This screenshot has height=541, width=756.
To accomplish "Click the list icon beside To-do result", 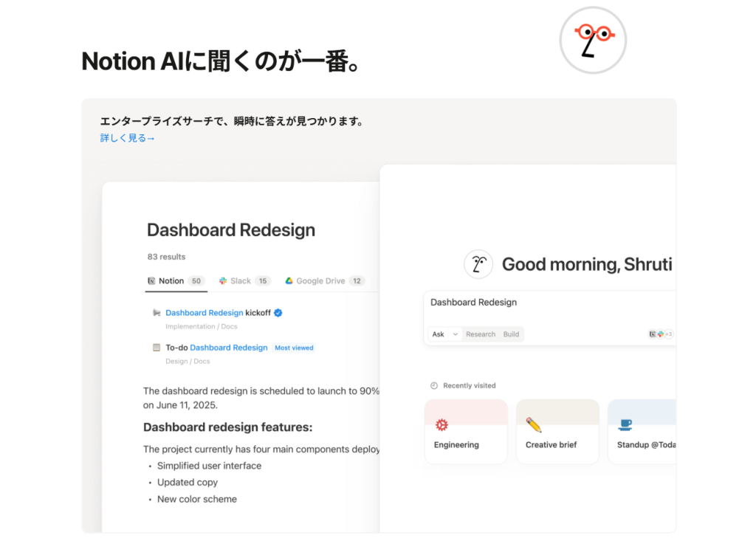I will (x=157, y=347).
